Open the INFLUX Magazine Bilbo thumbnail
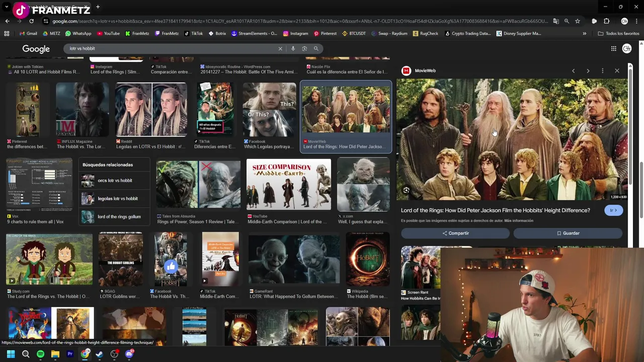The height and width of the screenshot is (362, 644). [x=83, y=110]
